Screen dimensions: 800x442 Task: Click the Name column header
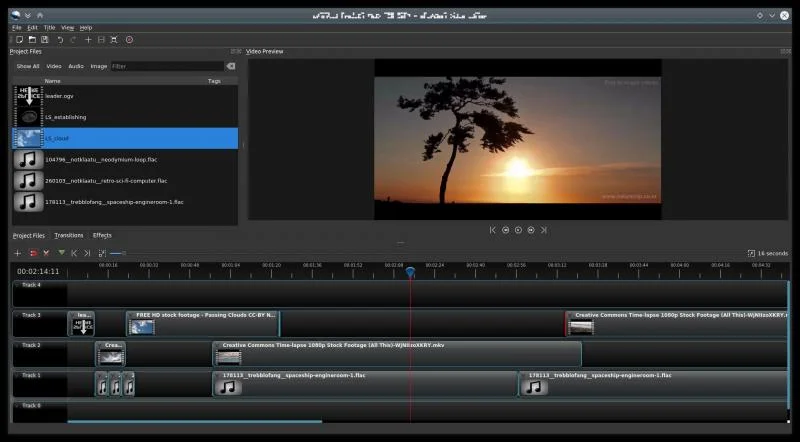53,81
